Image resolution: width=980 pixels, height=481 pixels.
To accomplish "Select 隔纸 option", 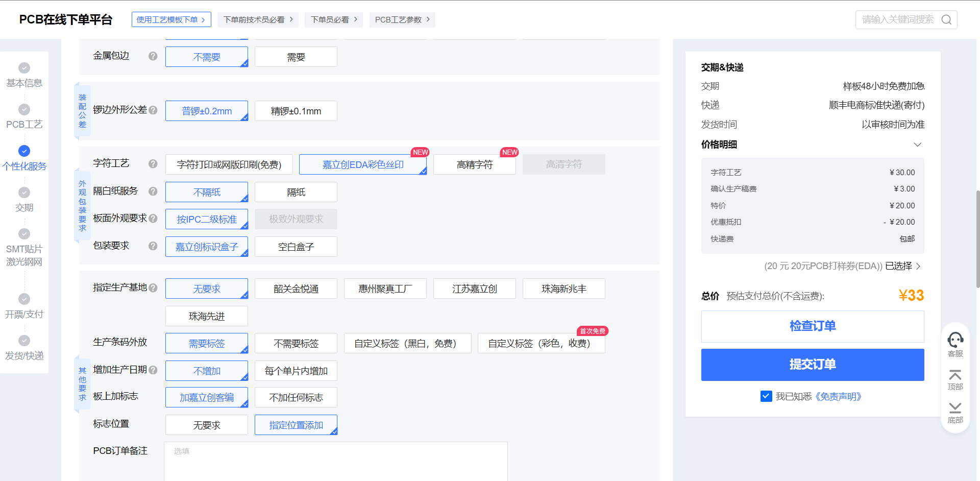I will 296,192.
